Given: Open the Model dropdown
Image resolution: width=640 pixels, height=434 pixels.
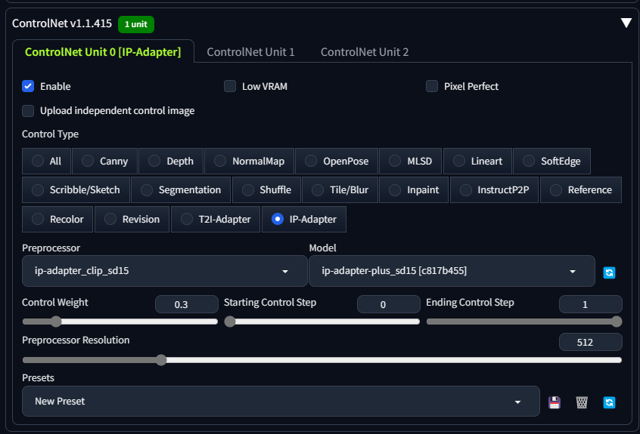Looking at the screenshot, I should click(452, 271).
